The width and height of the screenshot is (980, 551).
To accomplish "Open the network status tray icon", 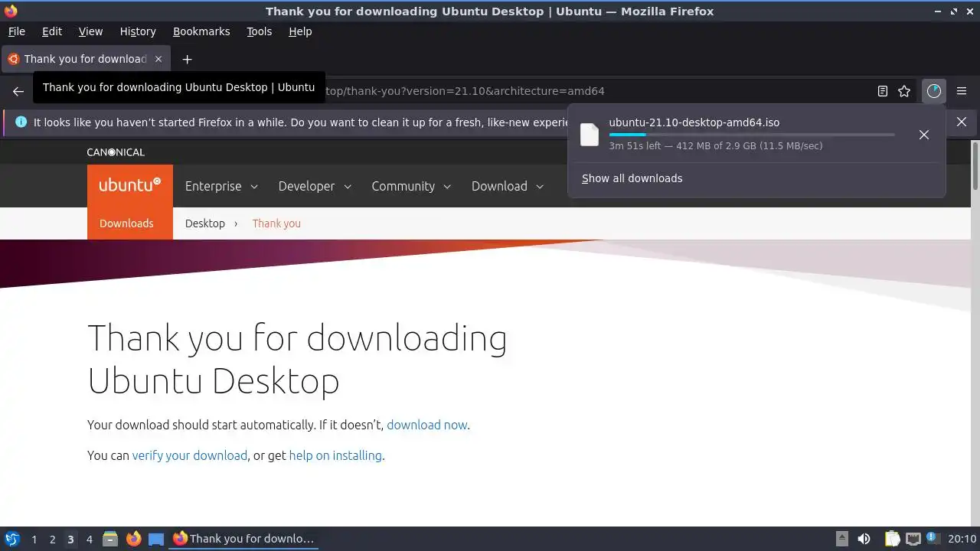I will pos(913,539).
